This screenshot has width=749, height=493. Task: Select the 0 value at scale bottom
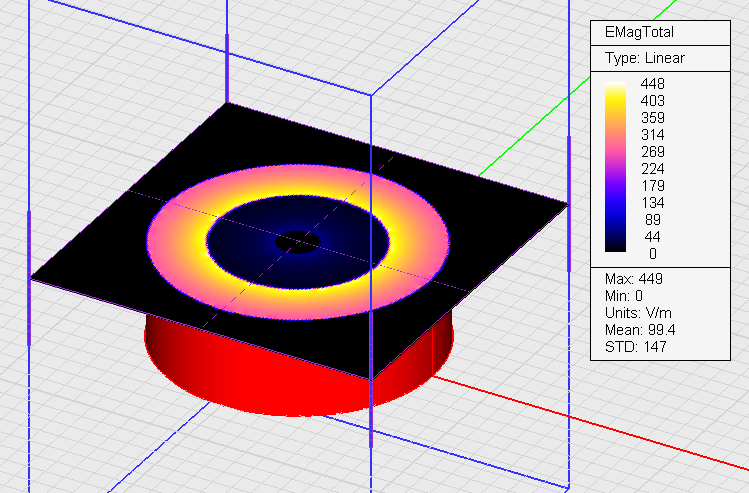click(x=652, y=253)
